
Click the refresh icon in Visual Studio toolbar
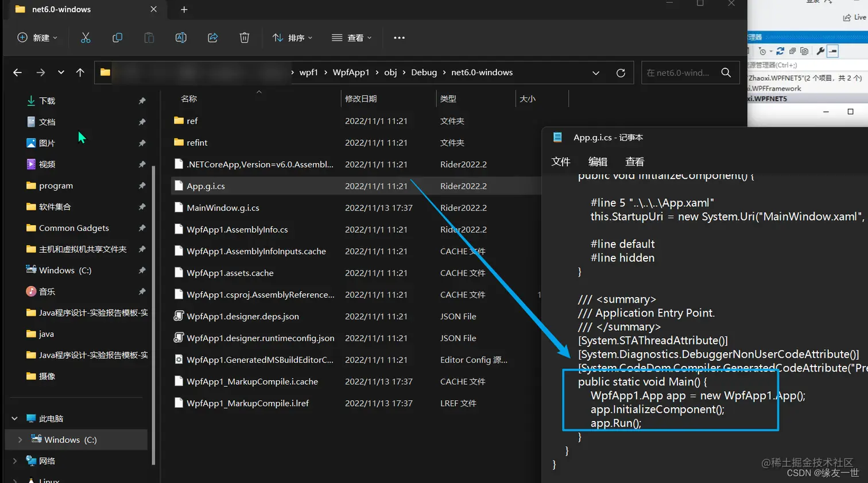click(x=780, y=51)
